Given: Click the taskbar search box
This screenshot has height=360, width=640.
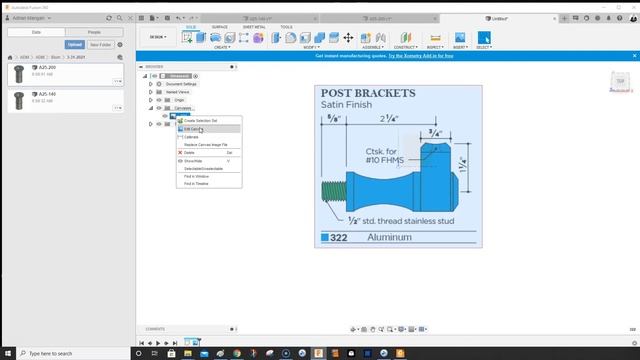Looking at the screenshot, I should 73,353.
